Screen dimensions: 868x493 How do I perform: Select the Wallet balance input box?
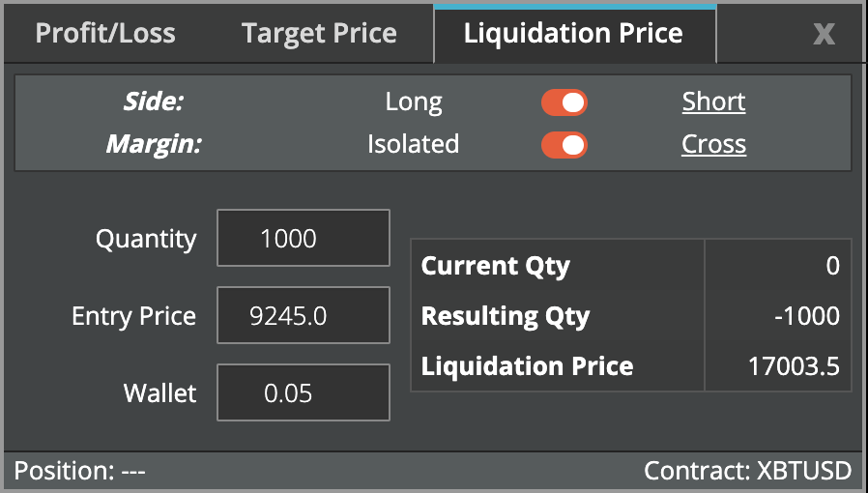point(303,392)
